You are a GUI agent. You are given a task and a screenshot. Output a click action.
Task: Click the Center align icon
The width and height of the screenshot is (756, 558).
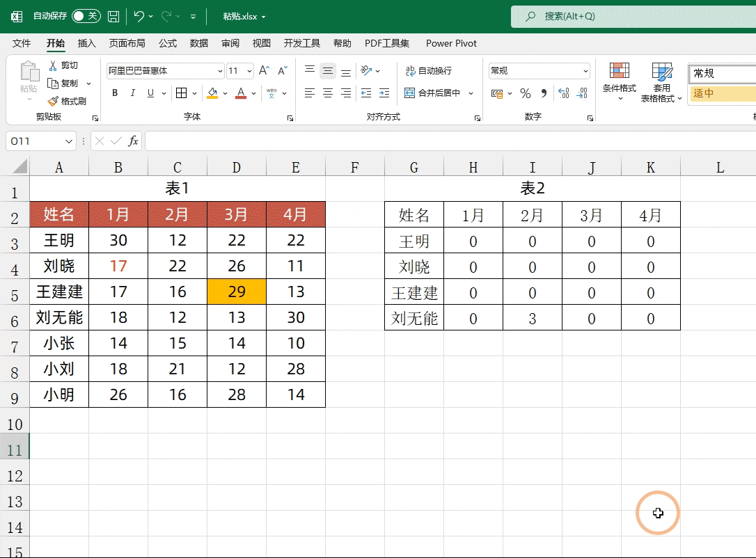(x=328, y=93)
